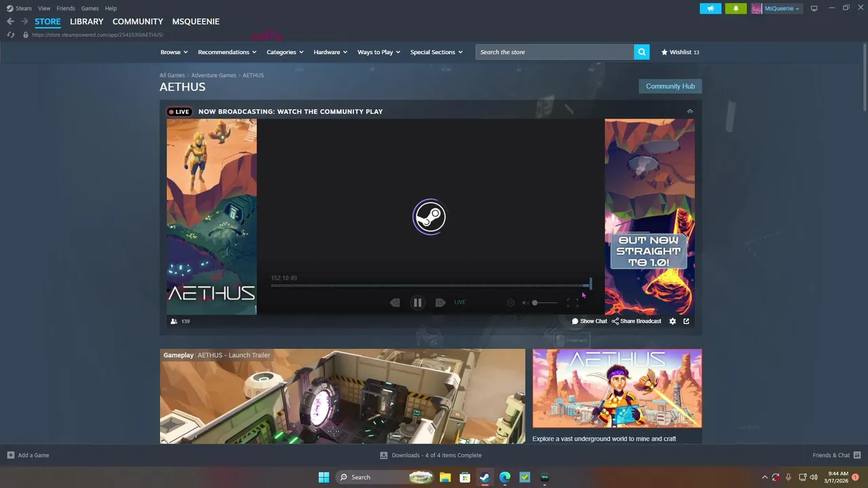Pause the live broadcast
The height and width of the screenshot is (488, 868).
[x=418, y=303]
